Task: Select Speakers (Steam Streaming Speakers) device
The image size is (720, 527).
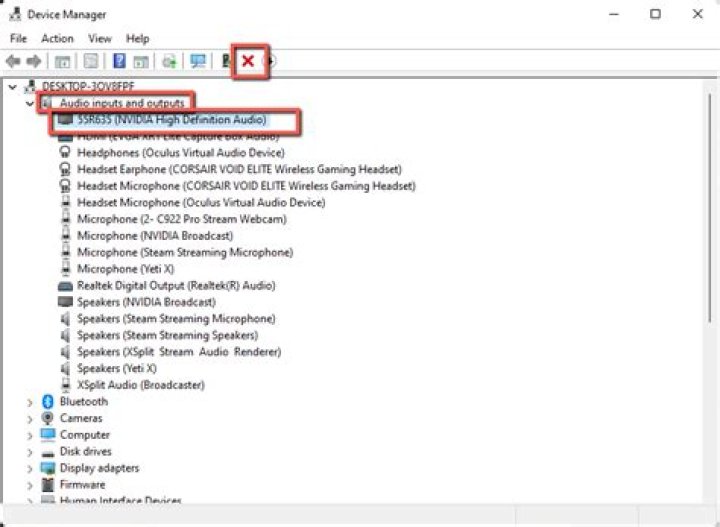Action: click(168, 335)
